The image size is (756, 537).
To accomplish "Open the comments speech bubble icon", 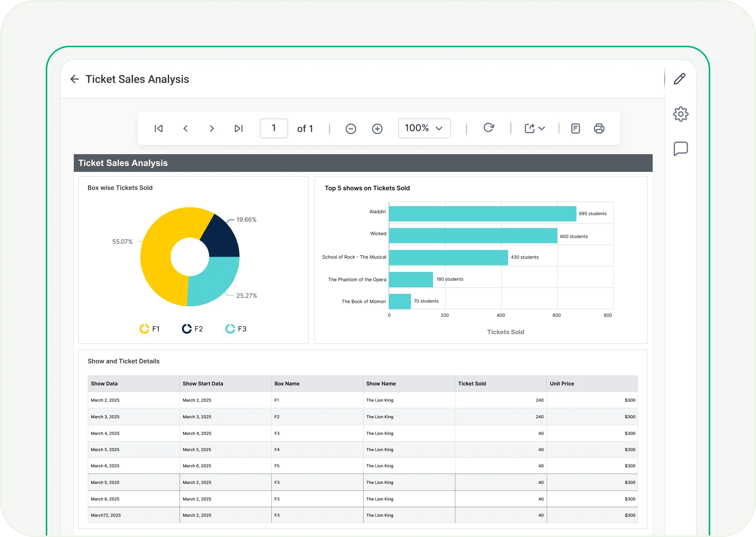I will (680, 149).
